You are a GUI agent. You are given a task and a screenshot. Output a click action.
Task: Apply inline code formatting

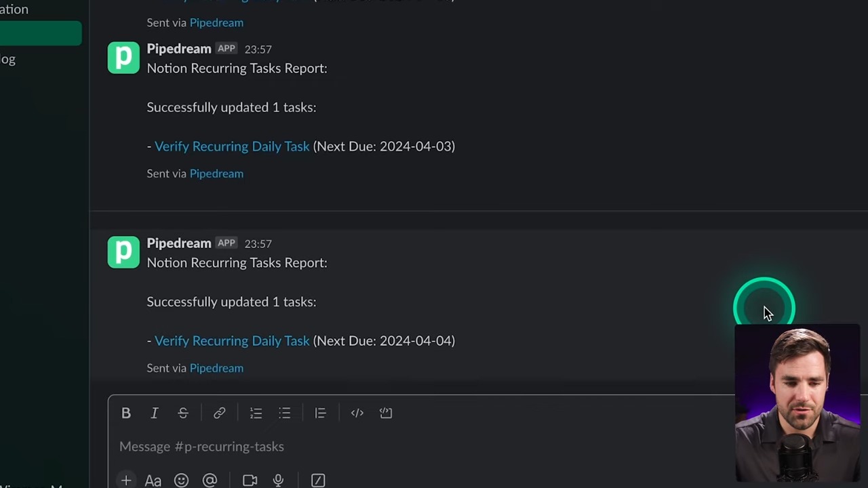[x=357, y=413]
